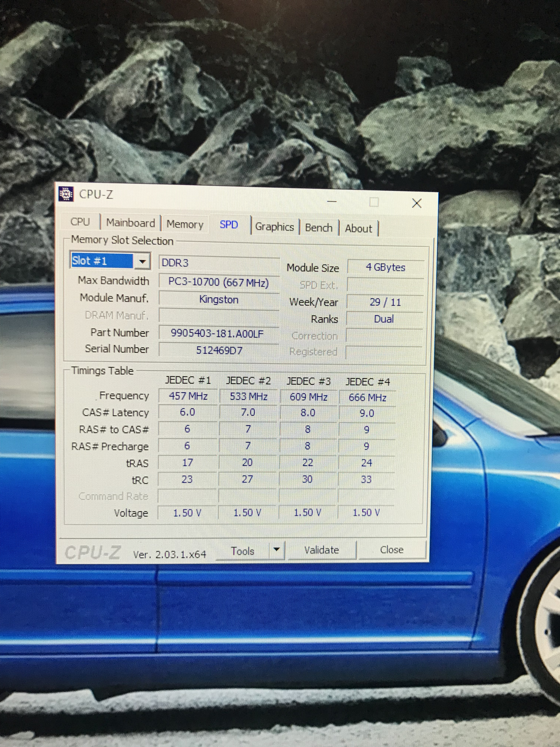Expand the Tools dropdown arrow
This screenshot has height=747, width=560.
276,550
